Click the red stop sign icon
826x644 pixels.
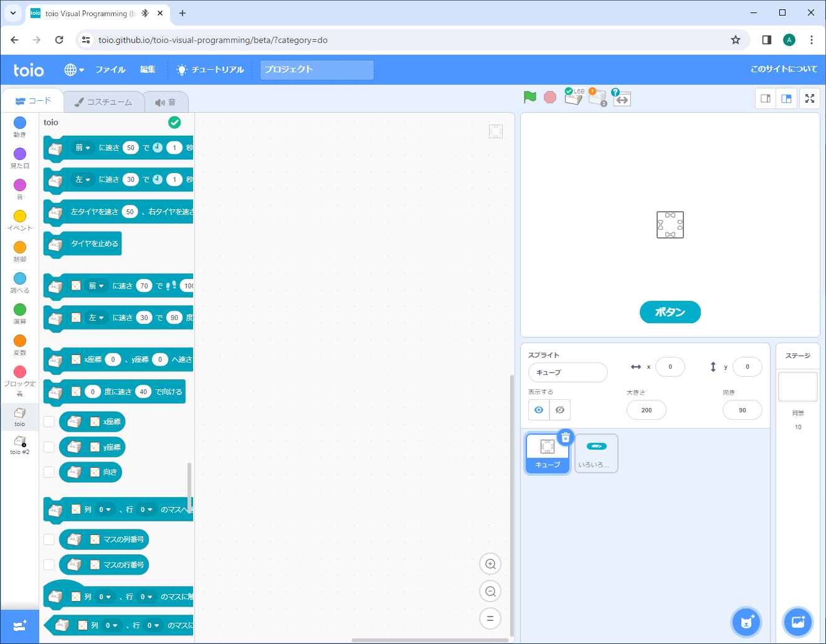549,97
